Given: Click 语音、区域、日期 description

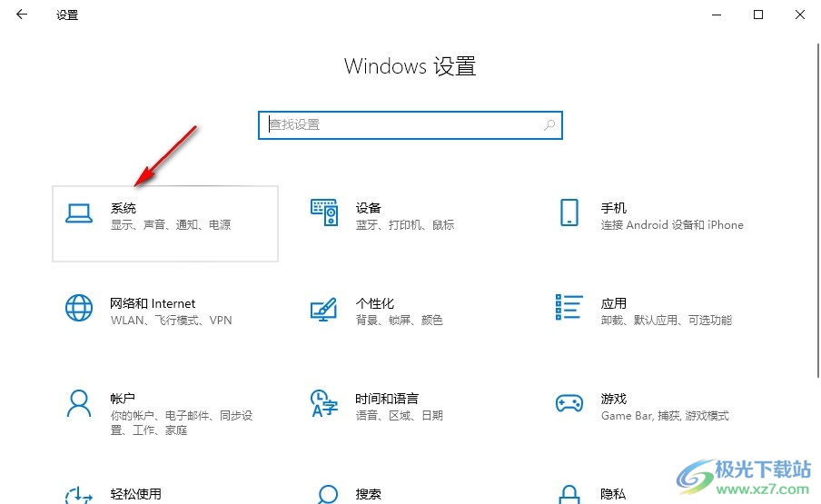Looking at the screenshot, I should pyautogui.click(x=399, y=416).
